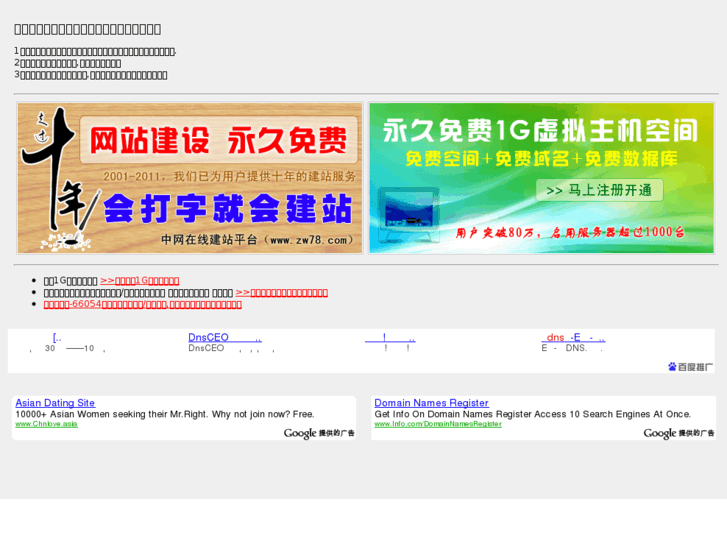Click 会打字就会建站 blue slogan text

(x=228, y=209)
